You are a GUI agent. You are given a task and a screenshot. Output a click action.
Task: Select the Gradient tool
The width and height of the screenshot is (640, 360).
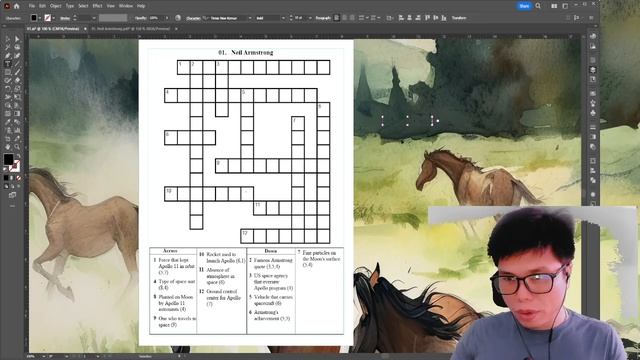(x=17, y=113)
